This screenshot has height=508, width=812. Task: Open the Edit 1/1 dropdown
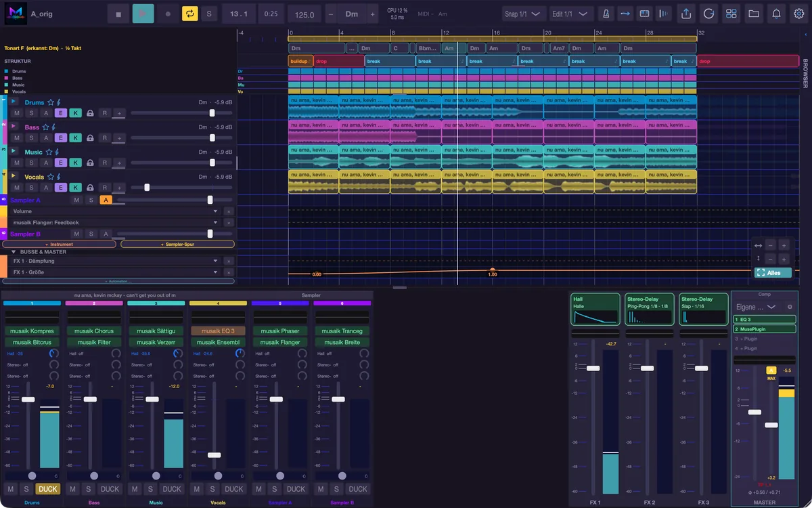point(572,14)
